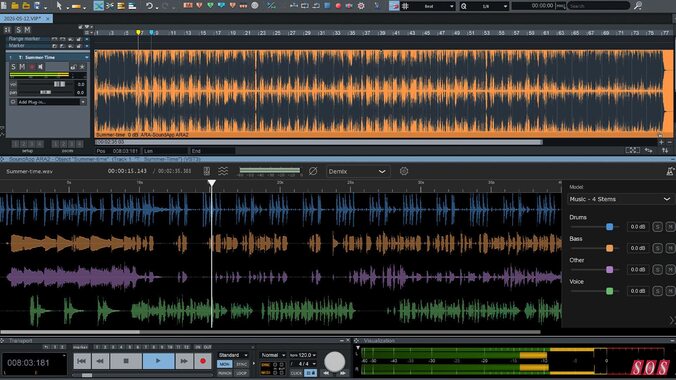Toggle the SYNC button in the transport
The height and width of the screenshot is (380, 676).
tap(241, 364)
